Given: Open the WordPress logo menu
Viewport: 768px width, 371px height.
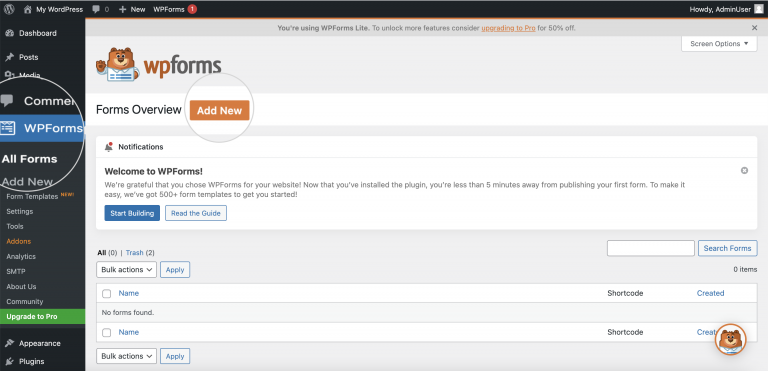Looking at the screenshot, I should tap(9, 9).
